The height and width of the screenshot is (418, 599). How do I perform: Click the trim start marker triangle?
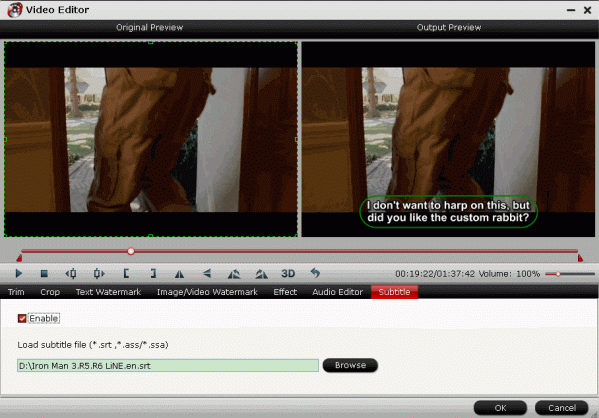point(19,258)
